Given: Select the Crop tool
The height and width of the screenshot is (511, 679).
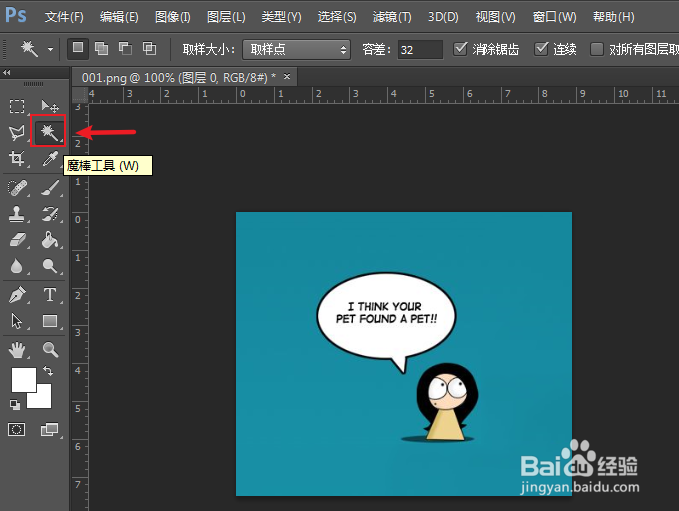Looking at the screenshot, I should (17, 158).
